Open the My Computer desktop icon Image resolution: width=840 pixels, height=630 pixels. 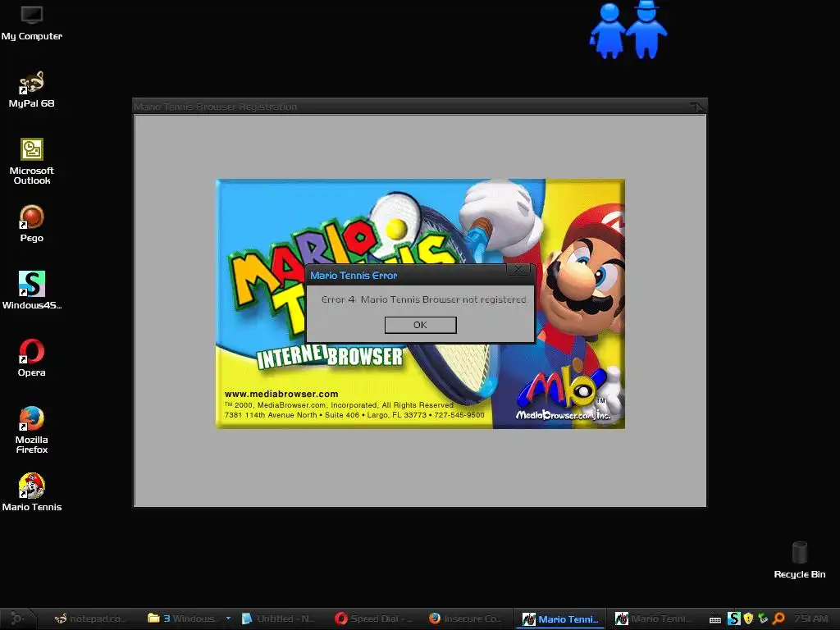(32, 23)
